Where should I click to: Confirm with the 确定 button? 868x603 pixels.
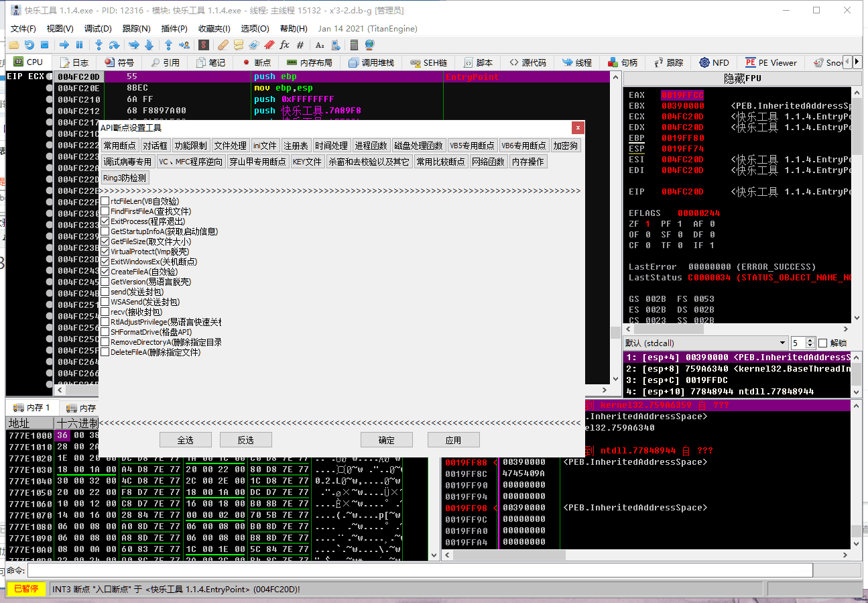[x=387, y=440]
